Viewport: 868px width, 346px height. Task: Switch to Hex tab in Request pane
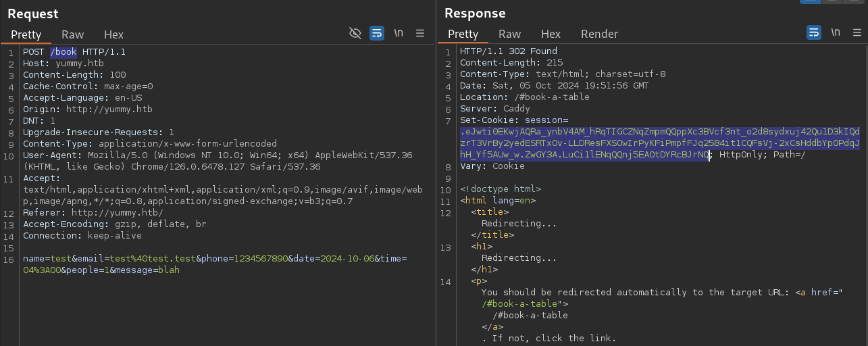tap(113, 34)
